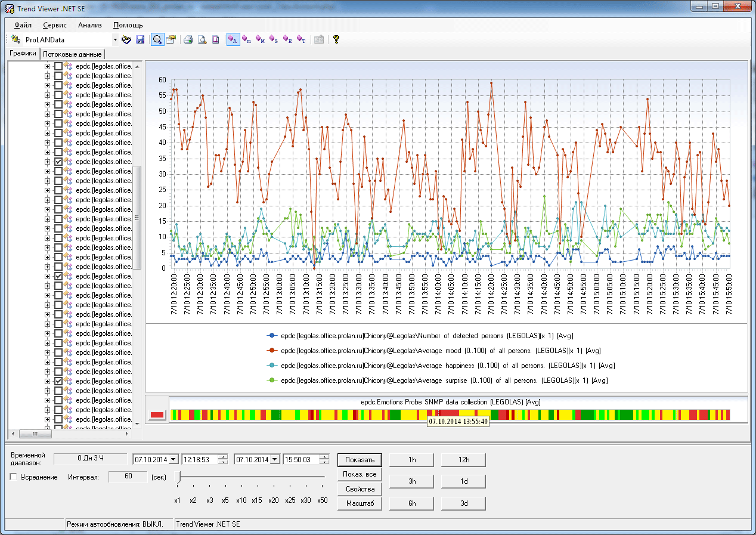Click the save floppy disk icon

[140, 40]
